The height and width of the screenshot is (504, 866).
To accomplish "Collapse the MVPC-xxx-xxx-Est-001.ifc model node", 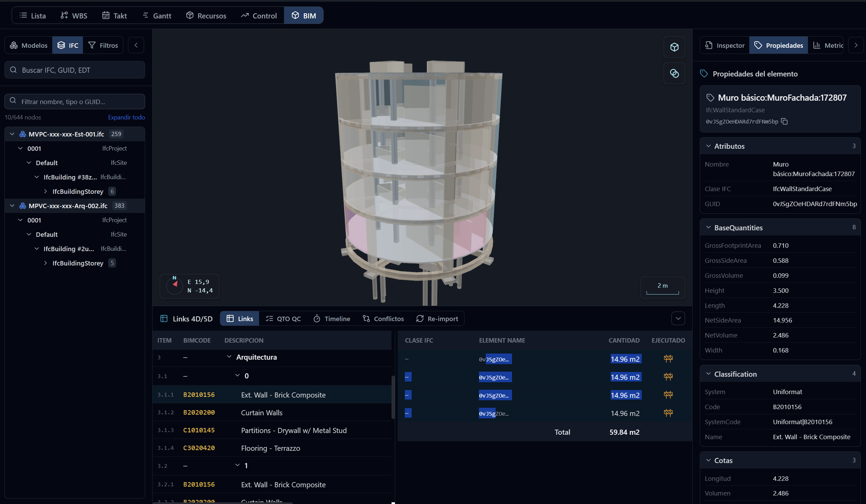I will point(12,134).
